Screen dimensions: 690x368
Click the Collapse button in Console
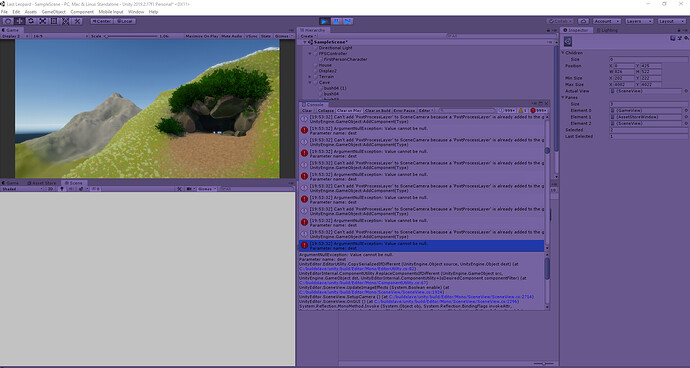click(x=326, y=110)
